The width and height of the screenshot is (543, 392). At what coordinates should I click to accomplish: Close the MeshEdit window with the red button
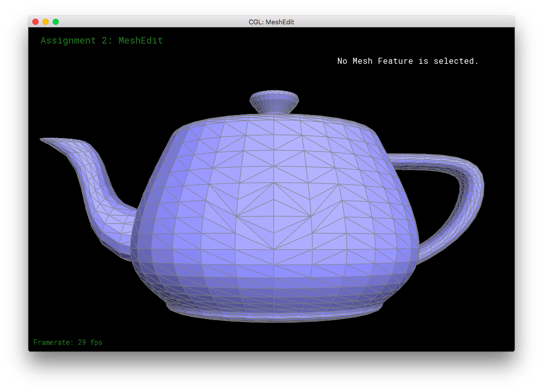pyautogui.click(x=35, y=22)
